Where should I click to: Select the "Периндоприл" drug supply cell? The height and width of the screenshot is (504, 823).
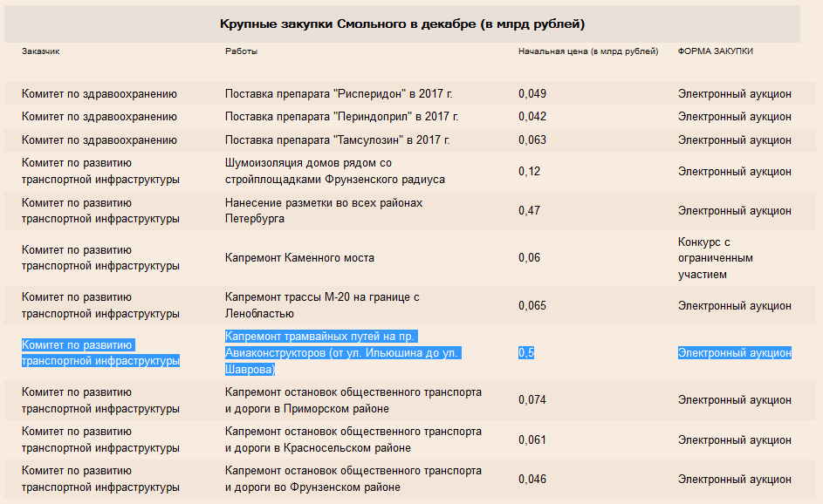(x=341, y=116)
